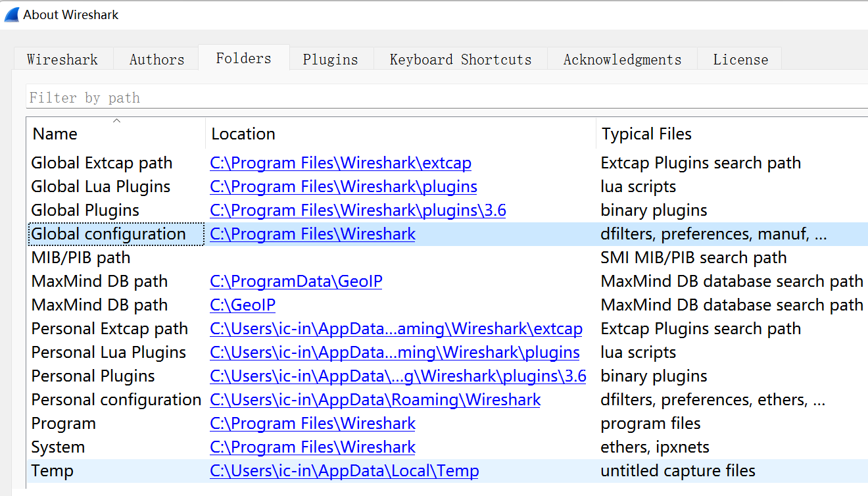This screenshot has width=868, height=496.
Task: Open the Authors tab
Action: click(157, 59)
